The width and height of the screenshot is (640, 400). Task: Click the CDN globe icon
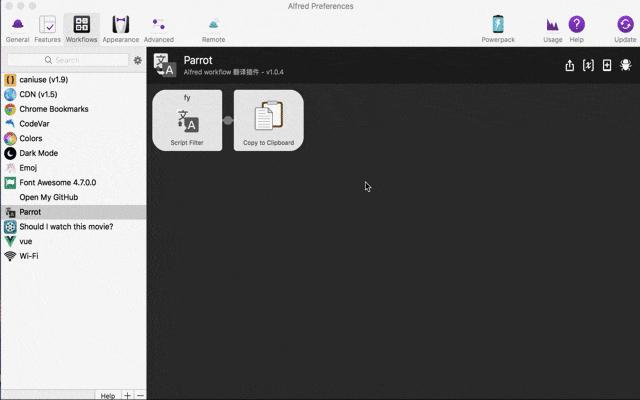click(10, 94)
